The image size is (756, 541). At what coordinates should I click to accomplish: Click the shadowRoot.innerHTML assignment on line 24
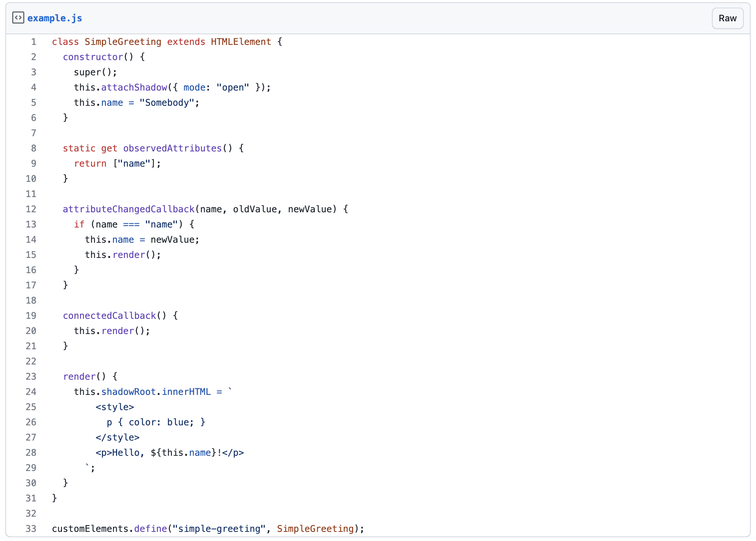point(156,391)
